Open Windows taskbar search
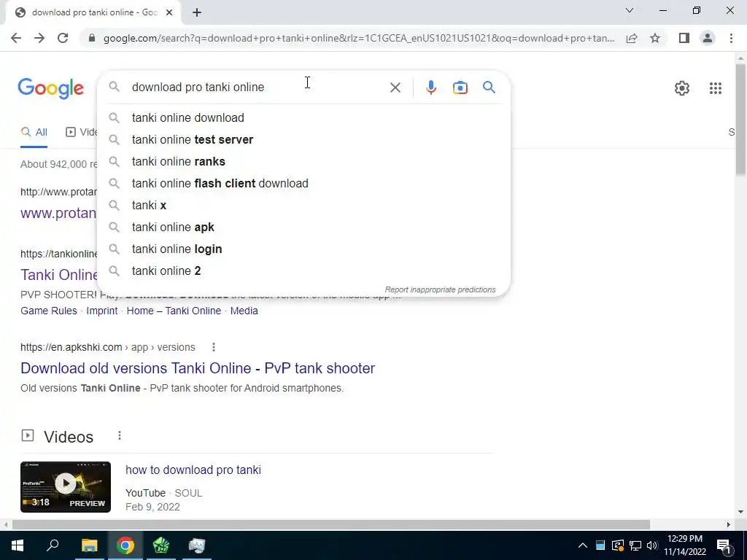This screenshot has width=747, height=560. (x=53, y=545)
